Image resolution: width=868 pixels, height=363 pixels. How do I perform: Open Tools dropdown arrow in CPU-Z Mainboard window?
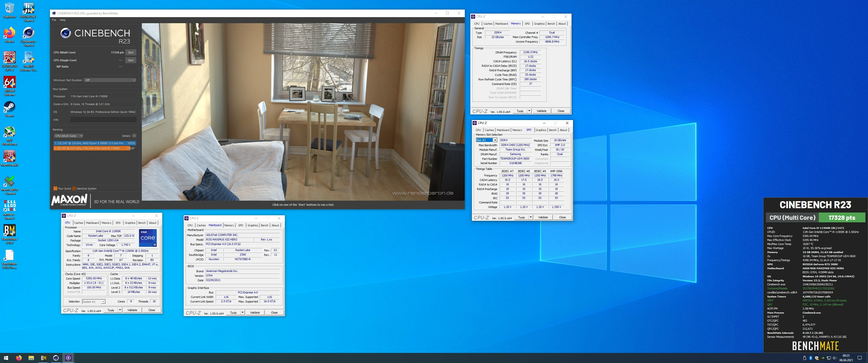point(242,313)
